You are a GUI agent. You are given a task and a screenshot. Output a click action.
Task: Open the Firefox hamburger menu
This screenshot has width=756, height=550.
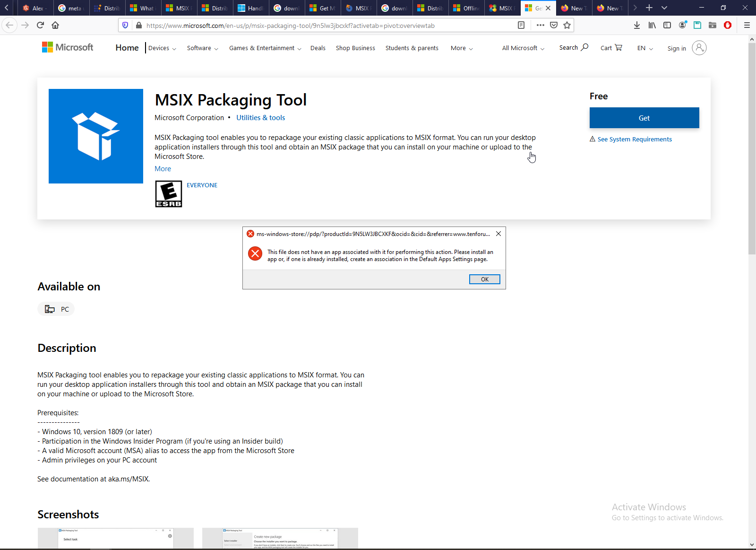click(747, 25)
